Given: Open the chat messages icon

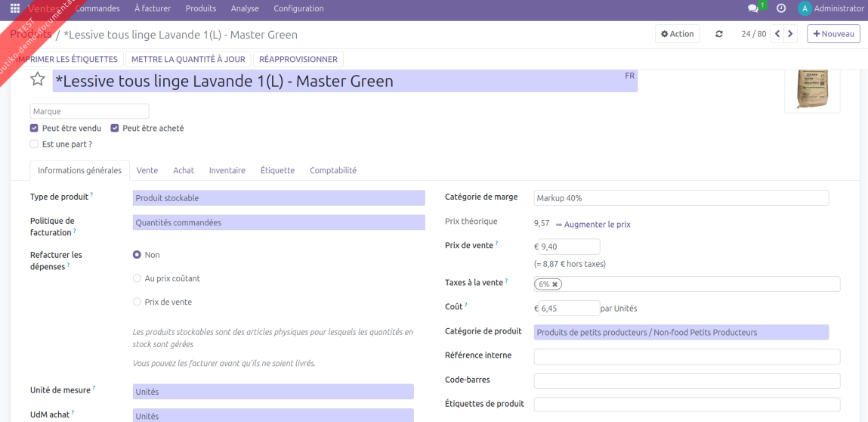Looking at the screenshot, I should click(753, 8).
